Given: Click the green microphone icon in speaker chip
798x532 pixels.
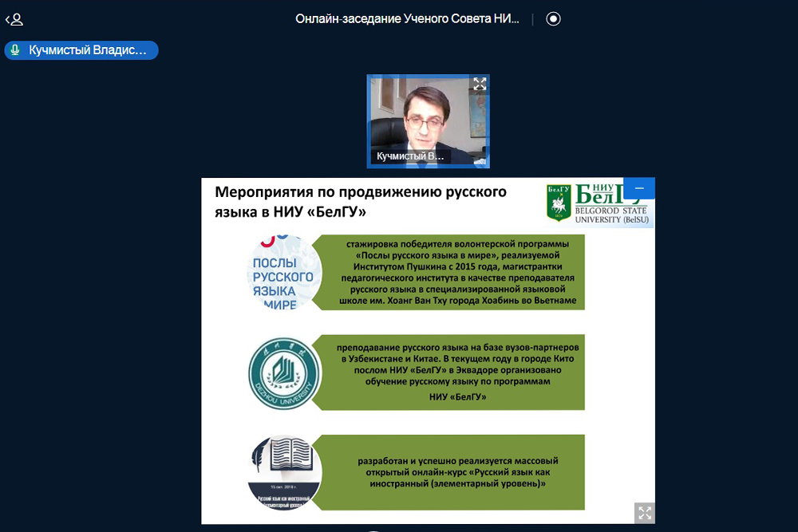Looking at the screenshot, I should pyautogui.click(x=15, y=50).
